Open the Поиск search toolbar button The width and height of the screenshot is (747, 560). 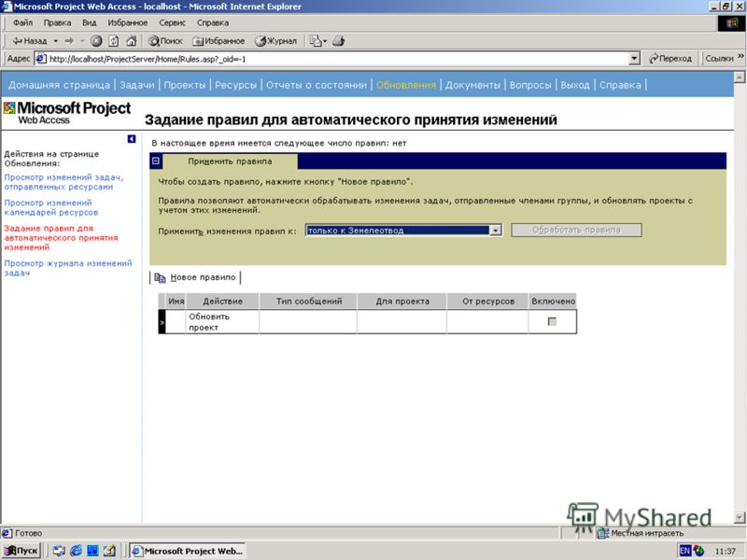pos(165,41)
